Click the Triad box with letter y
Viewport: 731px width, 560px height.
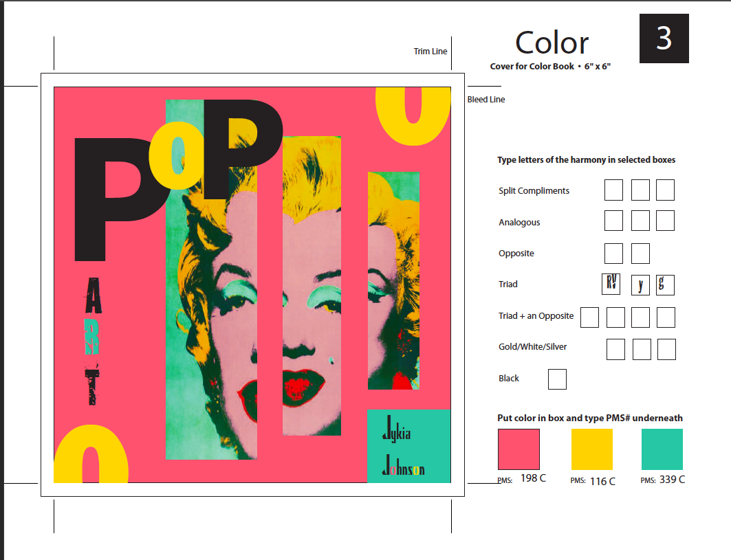tap(640, 284)
